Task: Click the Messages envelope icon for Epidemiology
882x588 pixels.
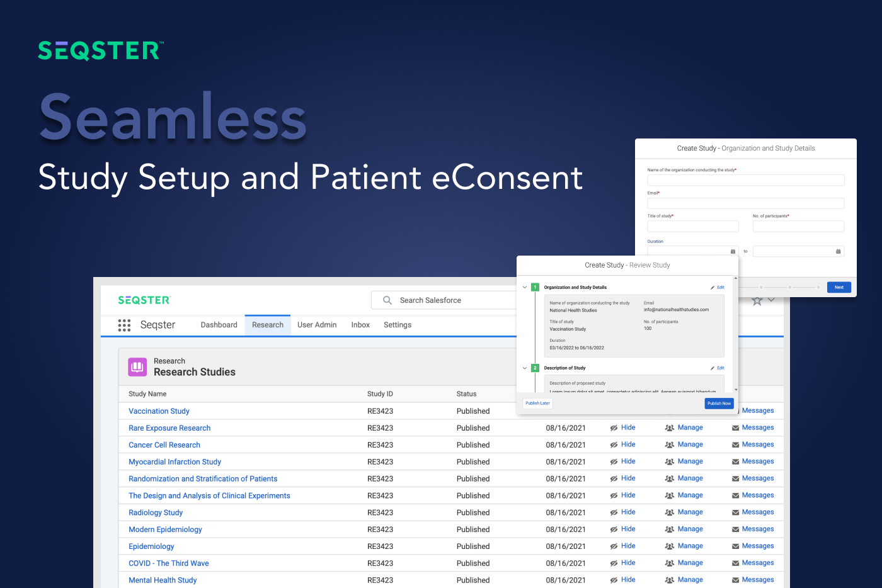Action: coord(736,546)
